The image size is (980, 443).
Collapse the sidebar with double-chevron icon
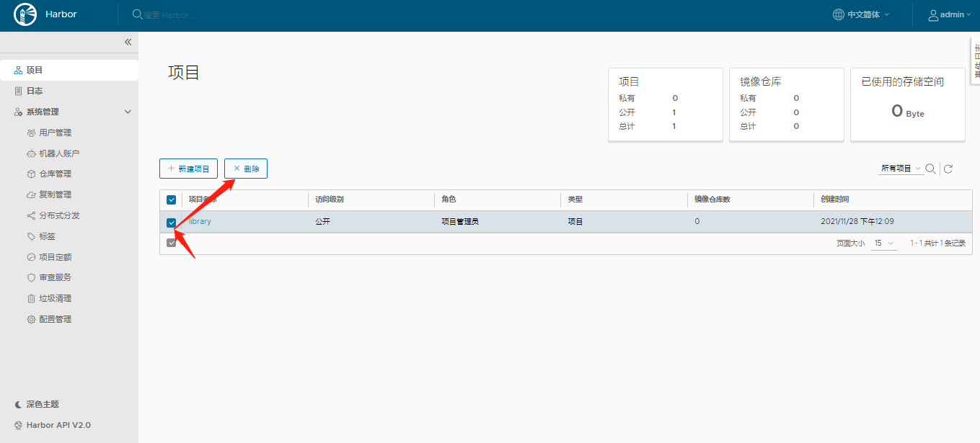pos(128,42)
